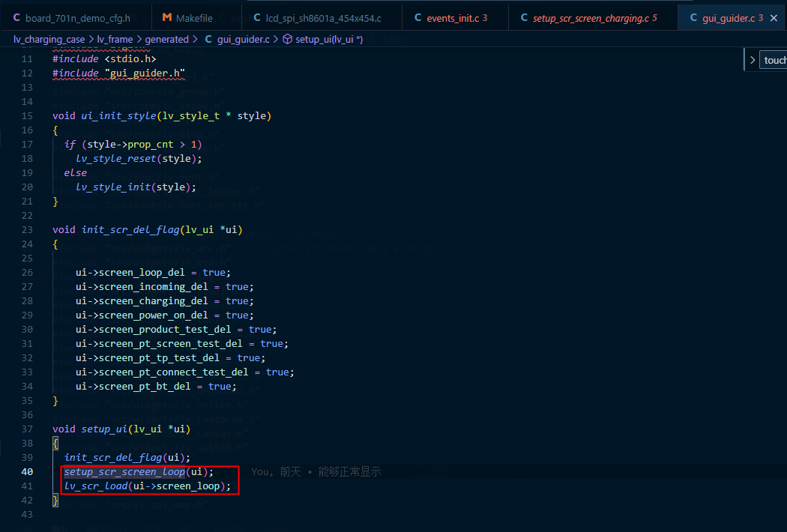Viewport: 787px width, 532px height.
Task: Click the C icon on events_init.c tab
Action: click(x=417, y=17)
